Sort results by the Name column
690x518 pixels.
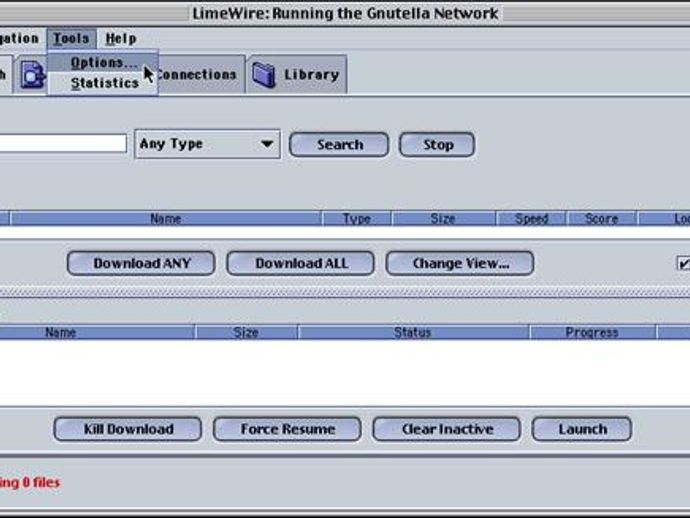click(165, 218)
